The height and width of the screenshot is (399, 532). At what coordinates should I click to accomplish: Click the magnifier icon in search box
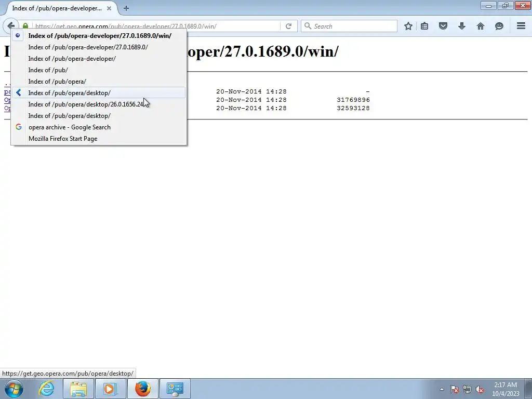308,26
